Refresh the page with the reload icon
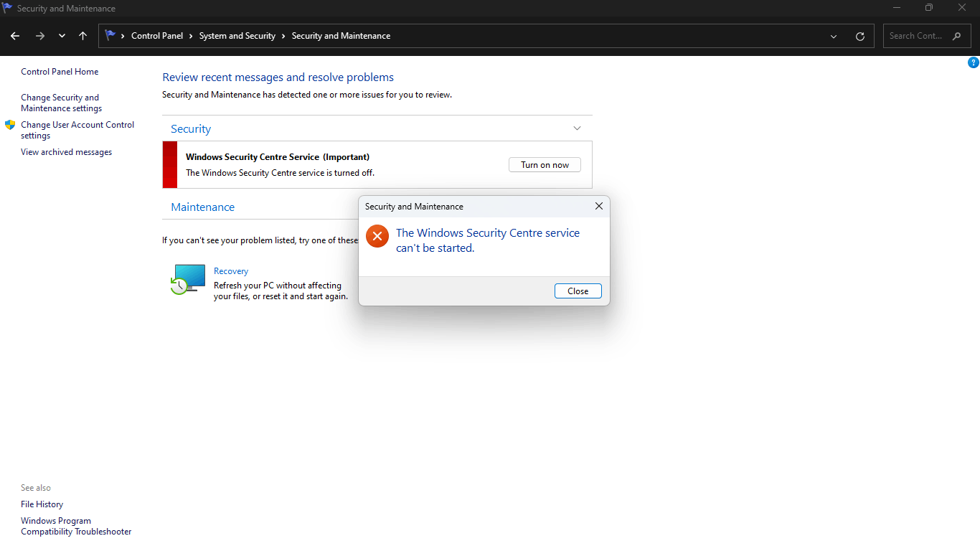This screenshot has width=980, height=551. tap(859, 35)
